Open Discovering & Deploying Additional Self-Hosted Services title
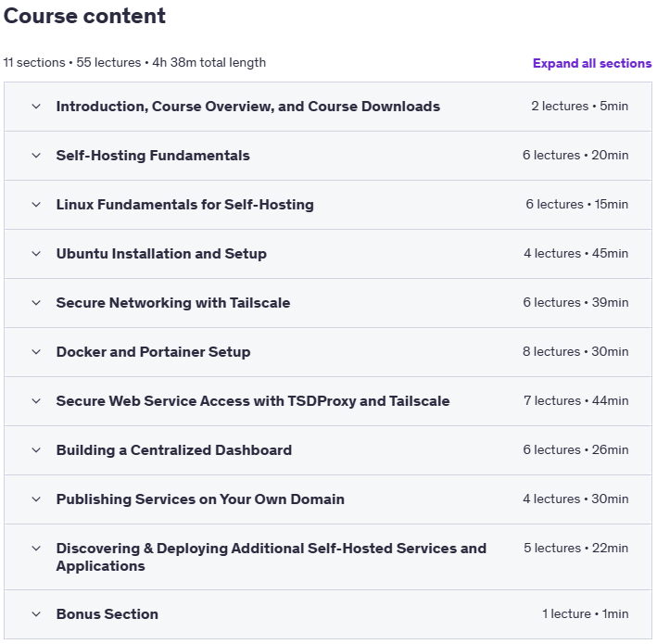 (x=272, y=557)
